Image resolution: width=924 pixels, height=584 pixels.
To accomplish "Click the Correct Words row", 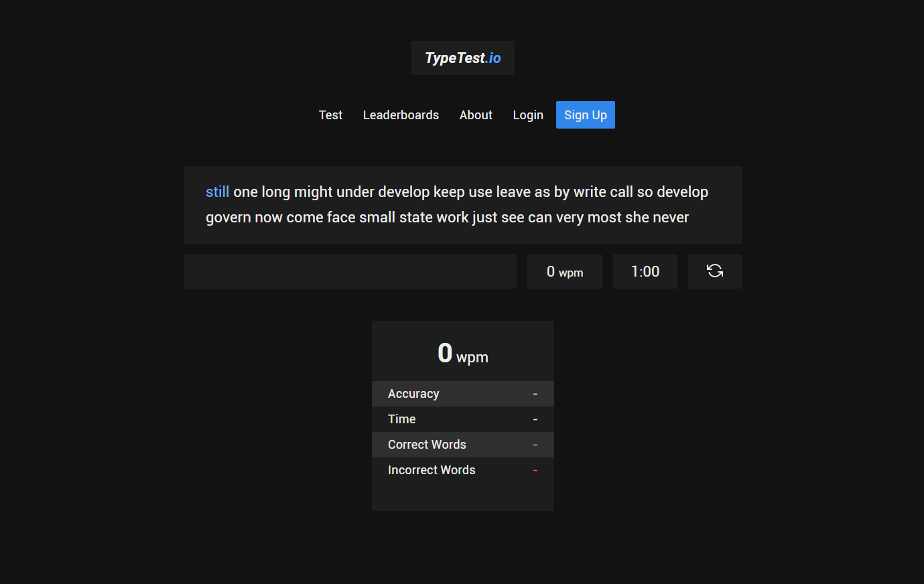I will pos(463,445).
